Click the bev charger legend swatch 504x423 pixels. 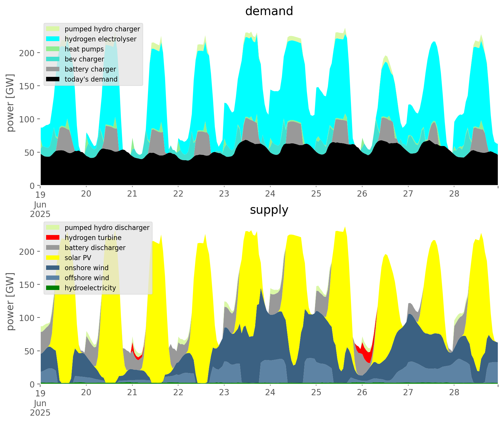[x=53, y=59]
